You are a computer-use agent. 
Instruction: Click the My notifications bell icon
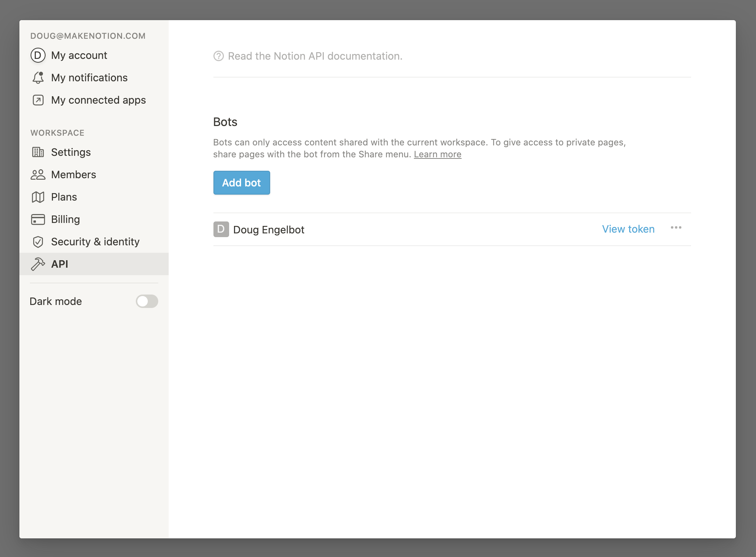pyautogui.click(x=38, y=78)
